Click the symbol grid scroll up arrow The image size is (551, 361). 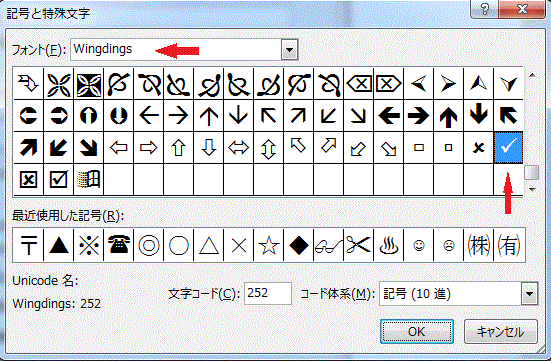pyautogui.click(x=532, y=75)
